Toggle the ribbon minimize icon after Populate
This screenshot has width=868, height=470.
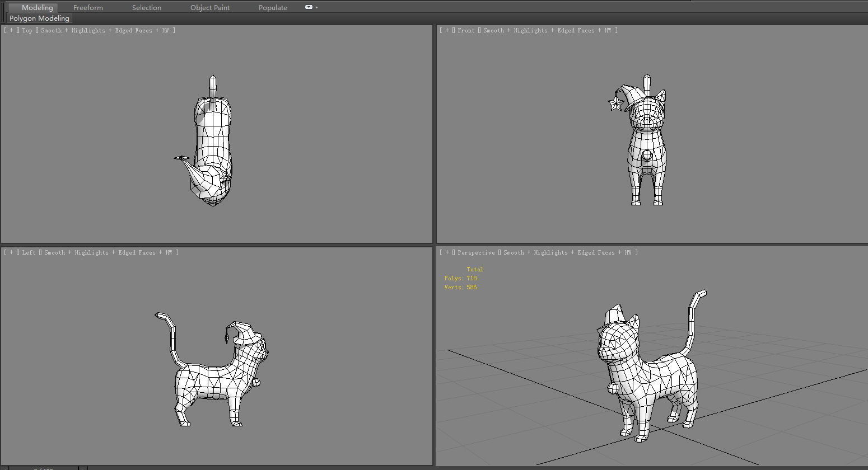click(x=309, y=7)
